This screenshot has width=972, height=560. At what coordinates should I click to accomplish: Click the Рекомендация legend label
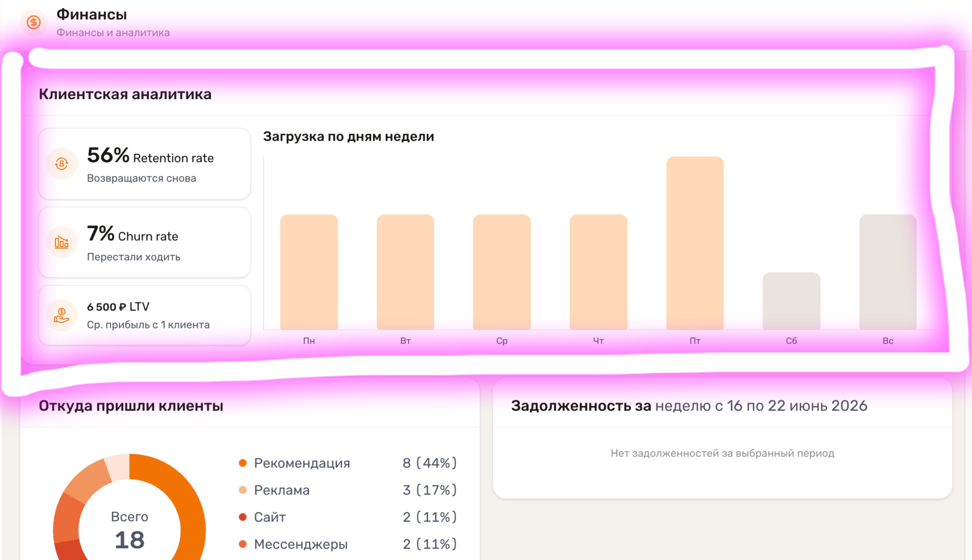point(302,463)
